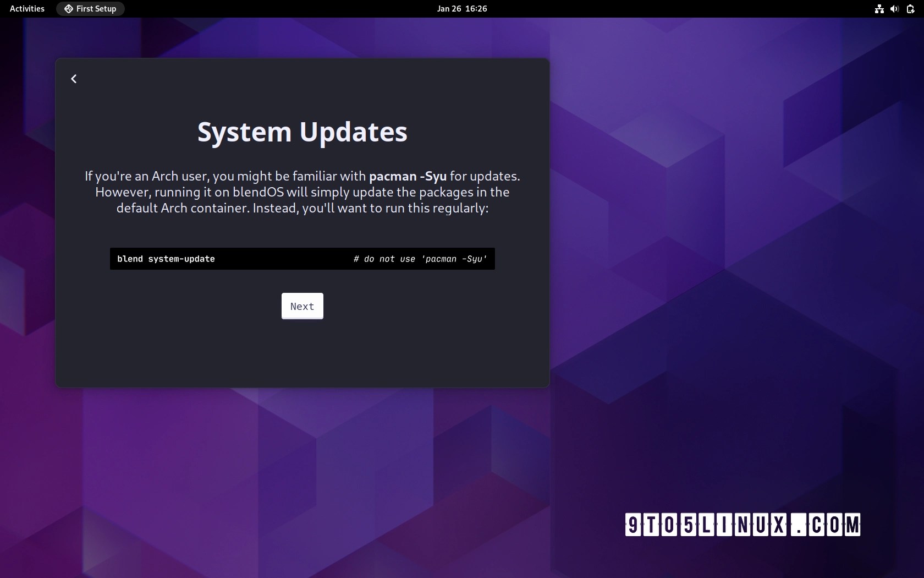This screenshot has height=578, width=924.
Task: Click the '# do not use pacman -Syu' comment
Action: [420, 259]
